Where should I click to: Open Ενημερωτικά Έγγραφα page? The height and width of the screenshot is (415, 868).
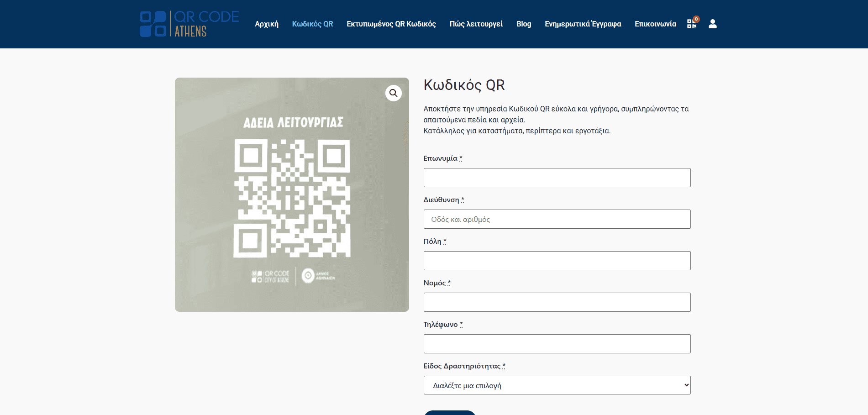tap(583, 24)
